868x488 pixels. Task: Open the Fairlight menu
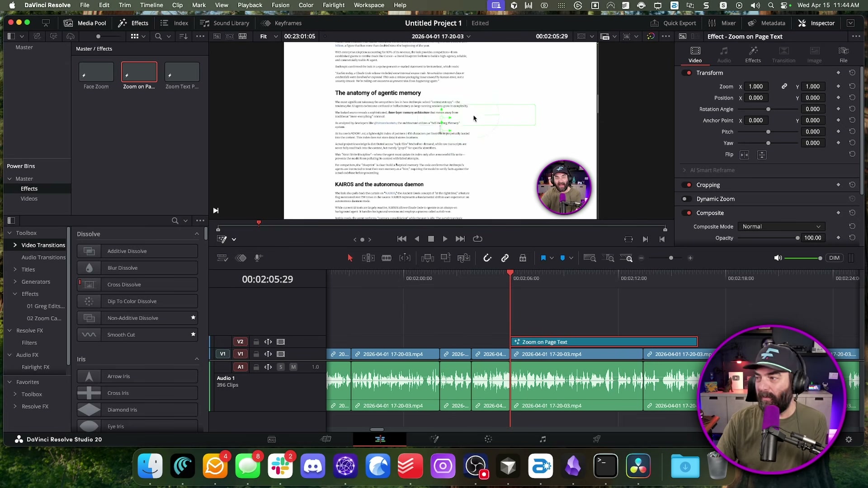click(333, 5)
